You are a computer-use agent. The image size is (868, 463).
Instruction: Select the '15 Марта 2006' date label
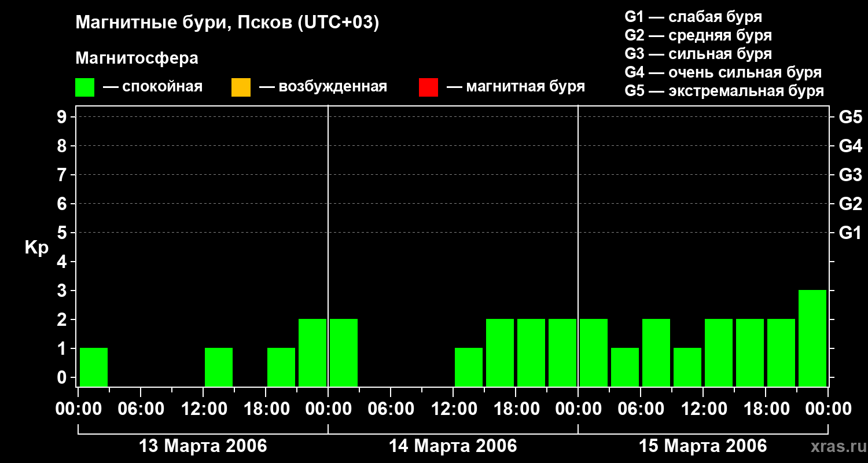point(703,446)
